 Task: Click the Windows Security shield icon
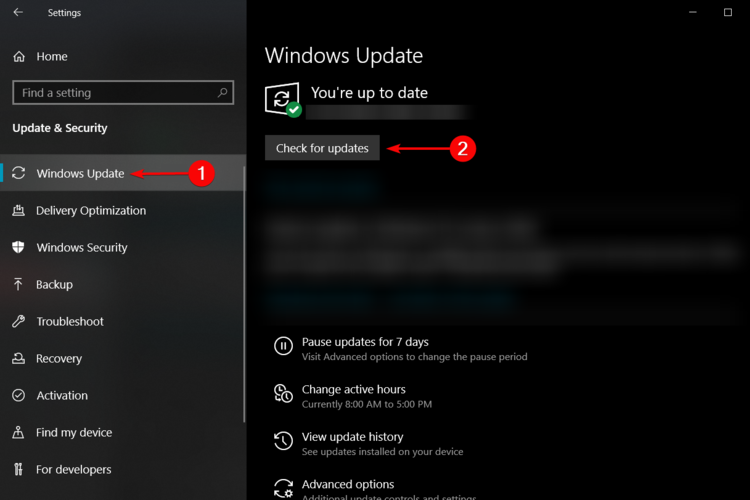tap(19, 247)
